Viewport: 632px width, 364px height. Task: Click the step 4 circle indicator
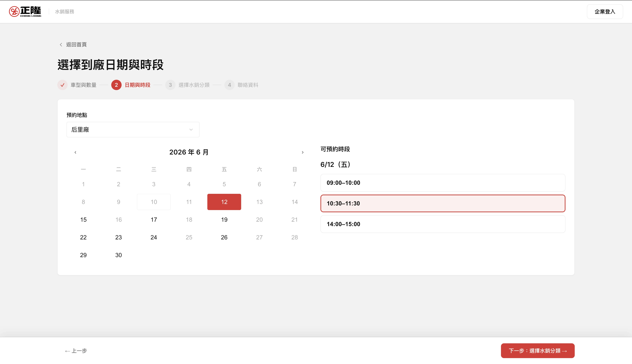click(x=230, y=85)
